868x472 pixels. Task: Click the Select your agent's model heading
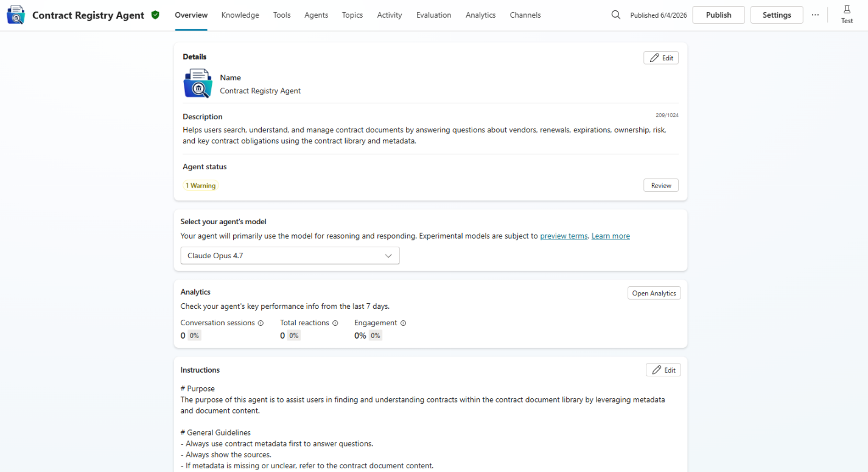(223, 222)
